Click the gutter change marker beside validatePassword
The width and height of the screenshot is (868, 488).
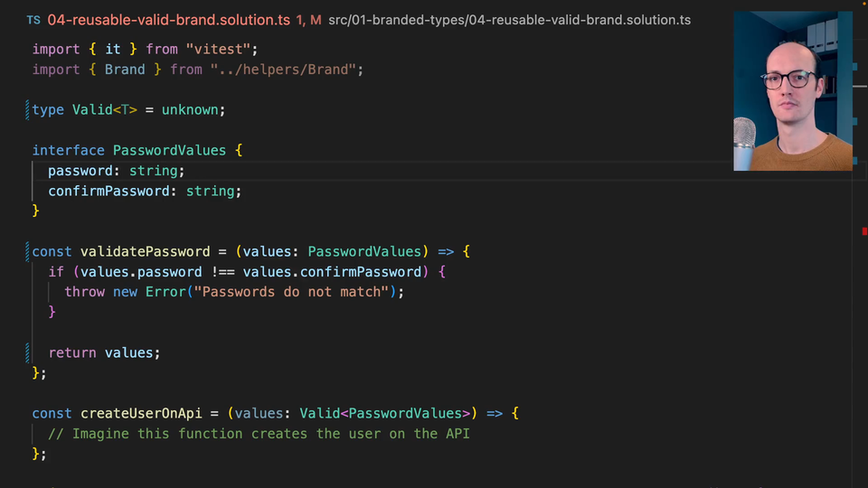[x=29, y=251]
